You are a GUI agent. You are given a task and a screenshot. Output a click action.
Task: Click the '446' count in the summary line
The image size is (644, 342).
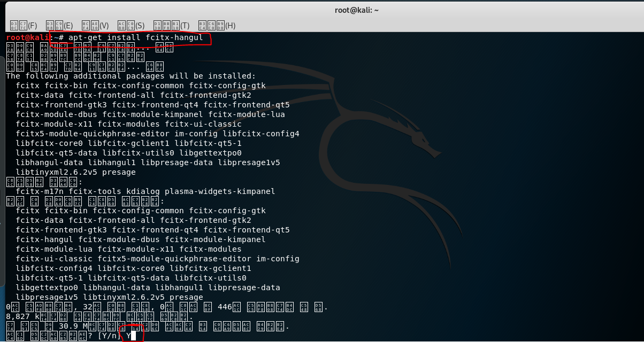[x=225, y=307]
